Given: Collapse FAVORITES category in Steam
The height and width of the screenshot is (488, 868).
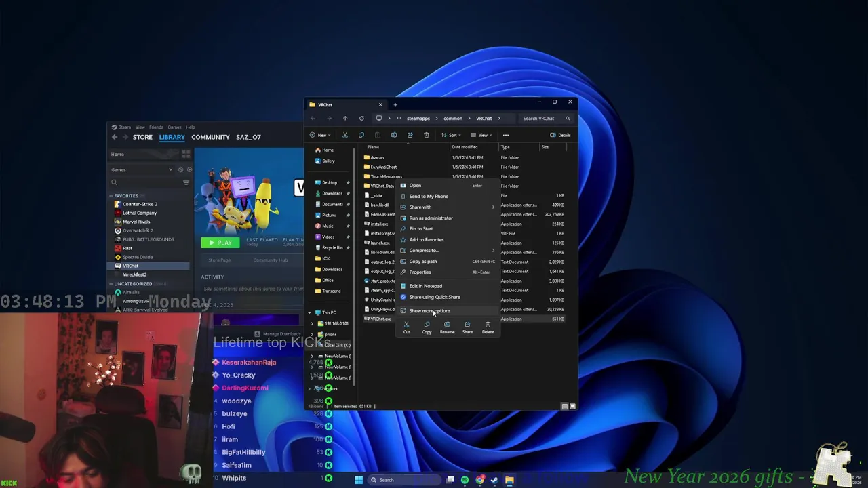Looking at the screenshot, I should 112,195.
